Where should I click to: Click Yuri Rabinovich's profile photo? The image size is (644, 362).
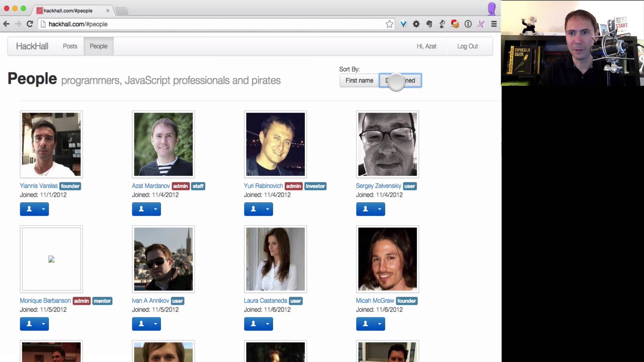pyautogui.click(x=275, y=144)
